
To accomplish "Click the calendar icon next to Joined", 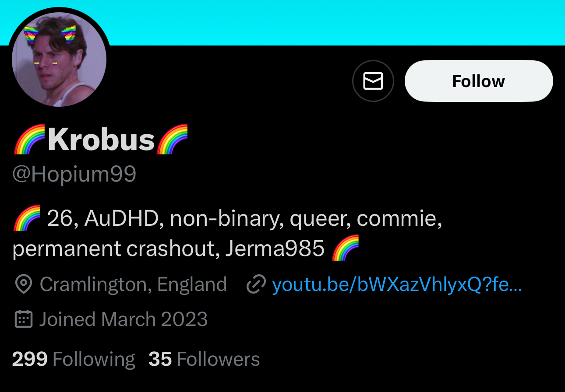I will (x=24, y=319).
